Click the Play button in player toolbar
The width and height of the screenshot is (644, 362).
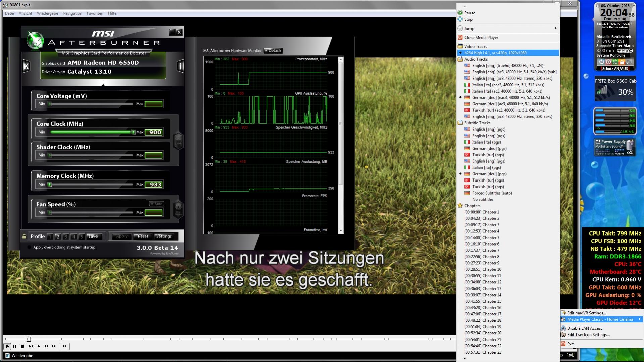coord(7,346)
